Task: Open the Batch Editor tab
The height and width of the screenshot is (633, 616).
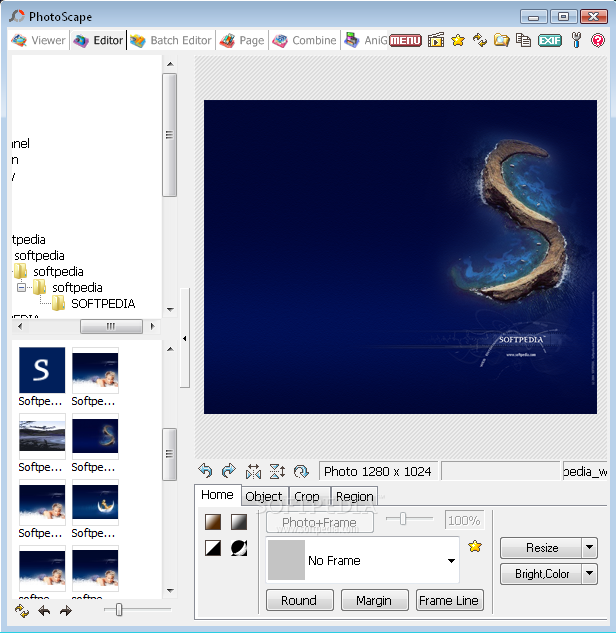Action: (x=171, y=40)
